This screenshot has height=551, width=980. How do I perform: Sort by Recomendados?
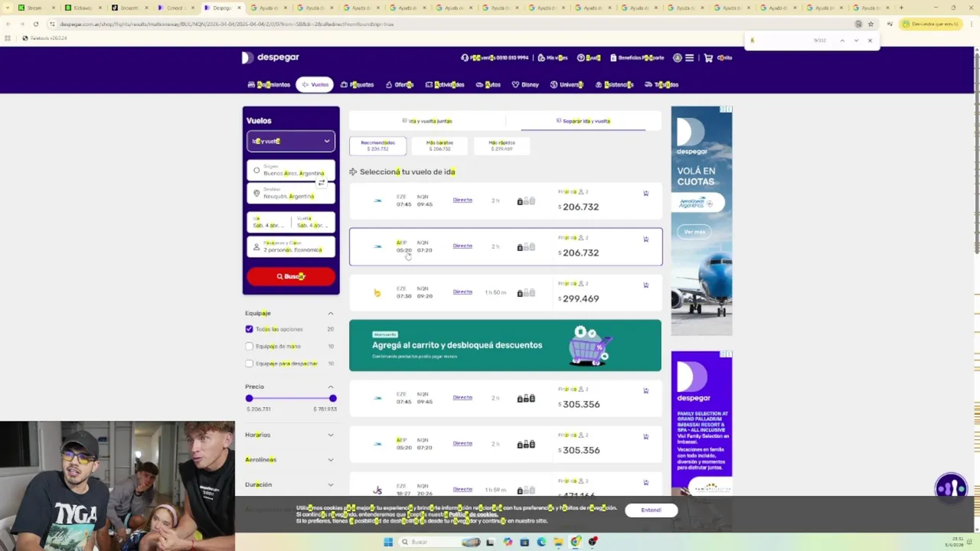378,145
